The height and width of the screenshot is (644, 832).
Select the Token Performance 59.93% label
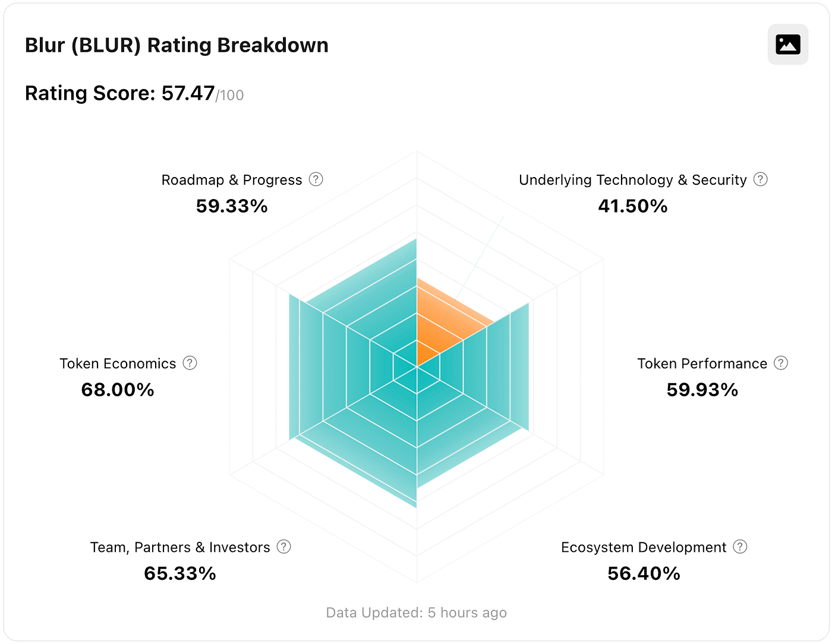click(x=702, y=390)
